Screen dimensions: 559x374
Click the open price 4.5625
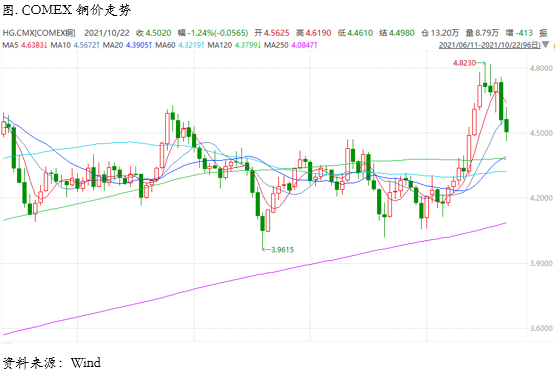click(276, 33)
